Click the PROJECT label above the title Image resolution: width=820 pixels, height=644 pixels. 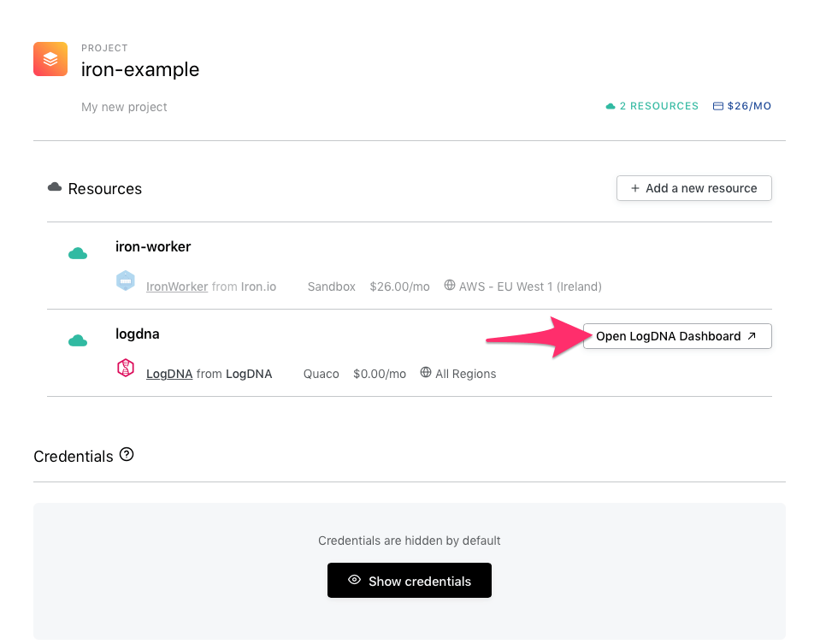tap(104, 48)
